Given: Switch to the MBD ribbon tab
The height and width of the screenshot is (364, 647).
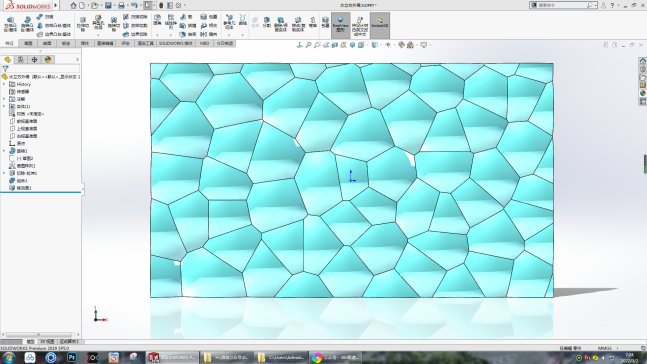Looking at the screenshot, I should pos(204,43).
